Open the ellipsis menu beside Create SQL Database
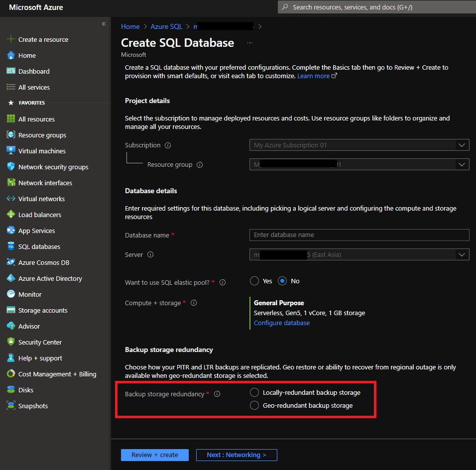The width and height of the screenshot is (476, 470). click(250, 43)
